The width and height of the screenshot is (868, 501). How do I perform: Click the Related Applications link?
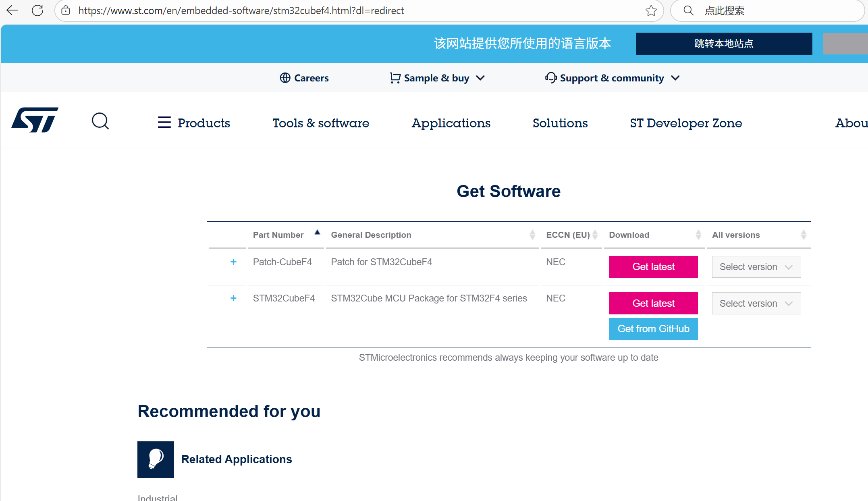pyautogui.click(x=237, y=459)
